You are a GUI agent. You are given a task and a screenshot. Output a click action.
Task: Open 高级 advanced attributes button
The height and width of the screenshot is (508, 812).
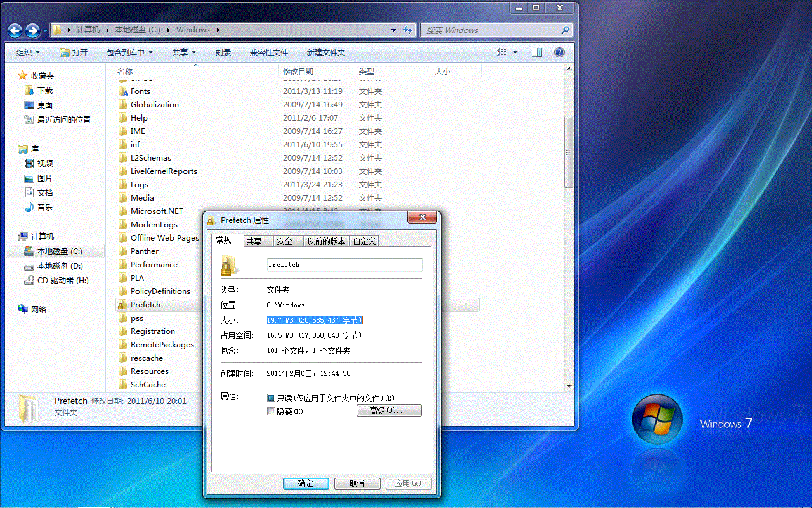pyautogui.click(x=389, y=411)
